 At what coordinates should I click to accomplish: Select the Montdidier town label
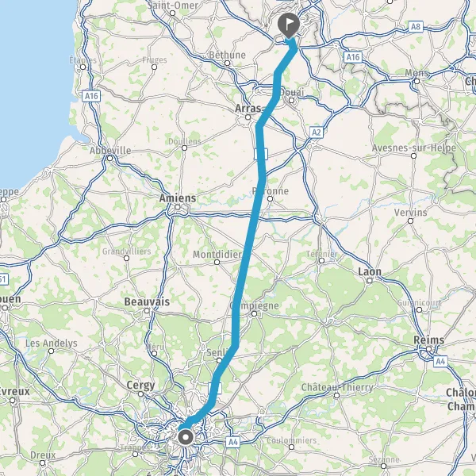pyautogui.click(x=217, y=255)
